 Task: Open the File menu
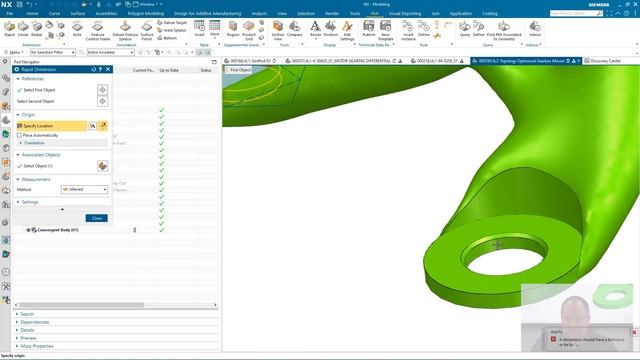pyautogui.click(x=9, y=13)
